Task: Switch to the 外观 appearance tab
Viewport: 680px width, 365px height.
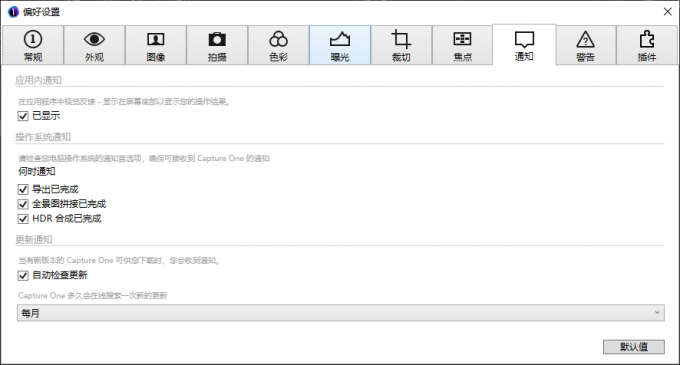Action: (x=95, y=46)
